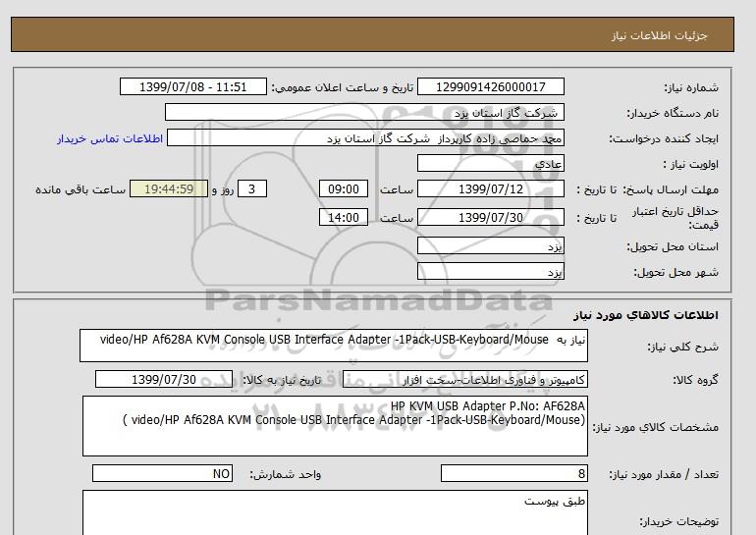Click the label اولویت نیاز
This screenshot has height=535, width=756.
tap(691, 164)
